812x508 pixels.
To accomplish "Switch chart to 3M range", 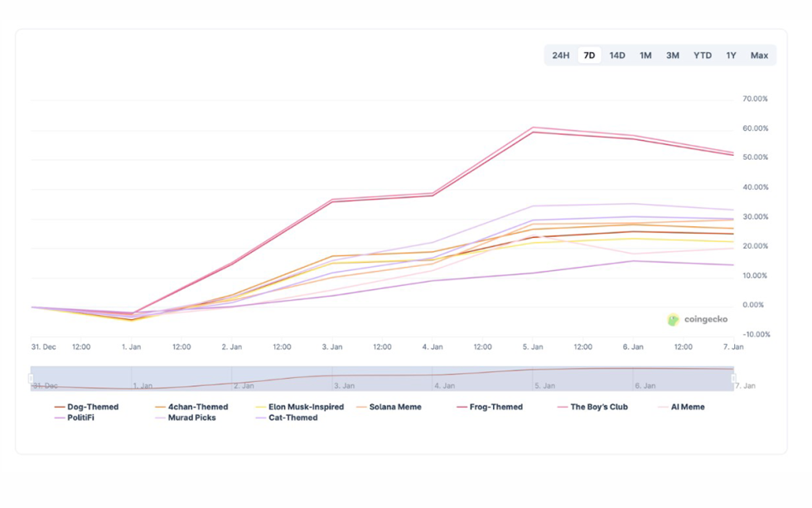I will (x=673, y=56).
